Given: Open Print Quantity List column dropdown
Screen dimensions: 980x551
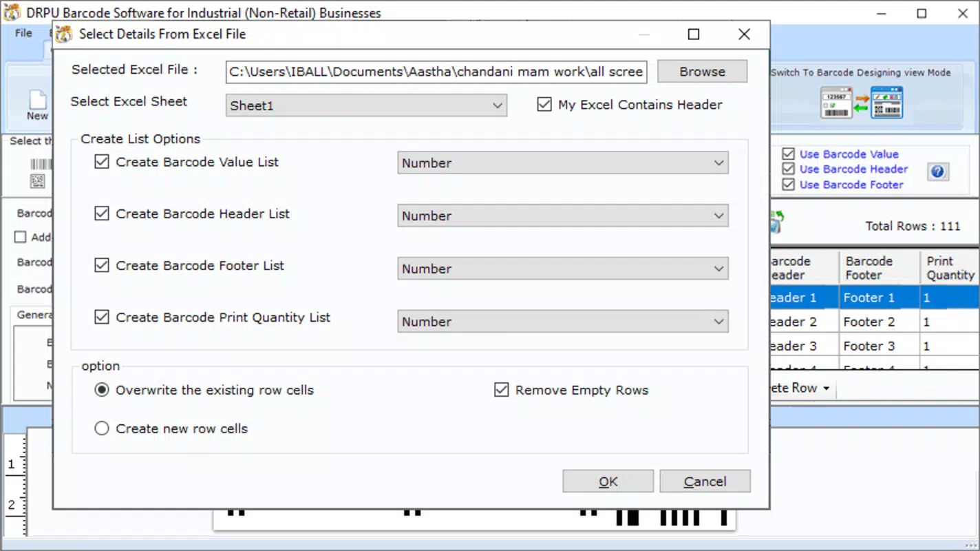Looking at the screenshot, I should point(563,322).
